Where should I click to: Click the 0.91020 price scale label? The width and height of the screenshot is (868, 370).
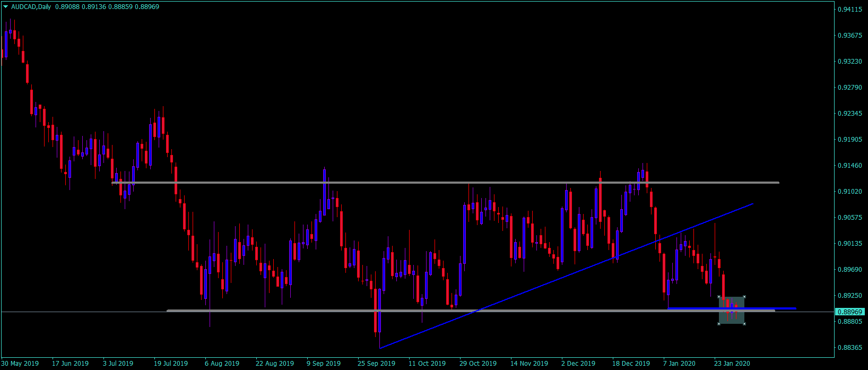coord(849,192)
